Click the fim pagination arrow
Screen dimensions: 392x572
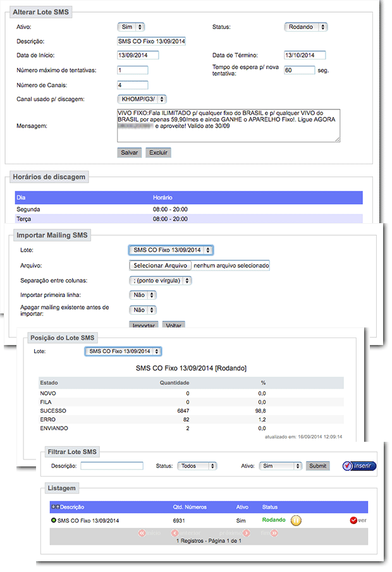[x=274, y=533]
